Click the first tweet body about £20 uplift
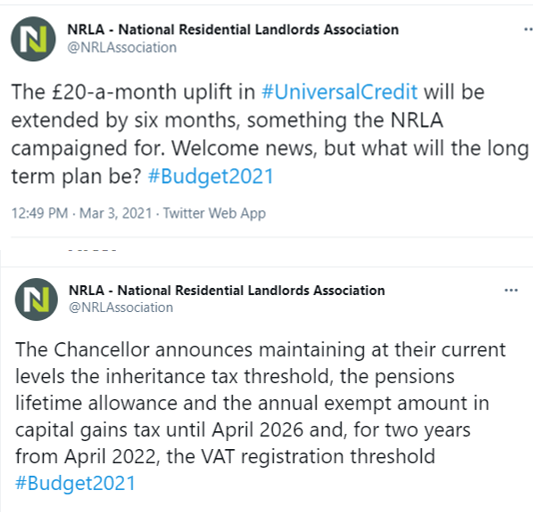Viewport: 533px width, 512px height. [x=270, y=134]
